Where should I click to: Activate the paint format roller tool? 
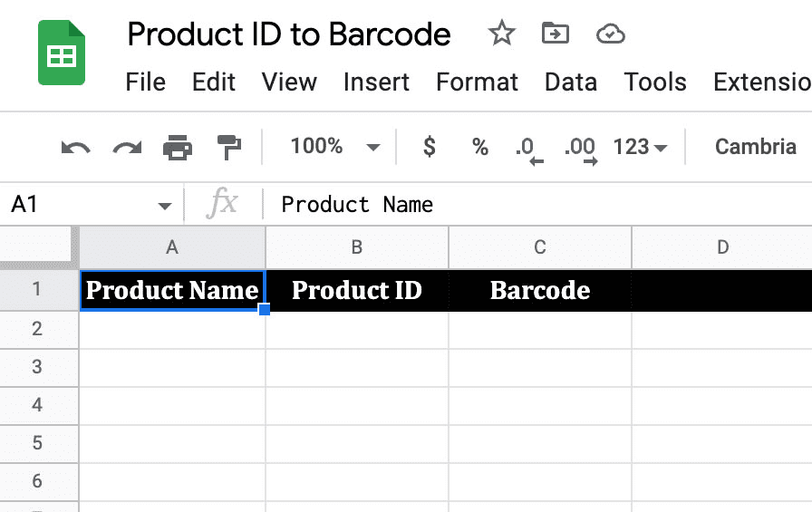(229, 147)
